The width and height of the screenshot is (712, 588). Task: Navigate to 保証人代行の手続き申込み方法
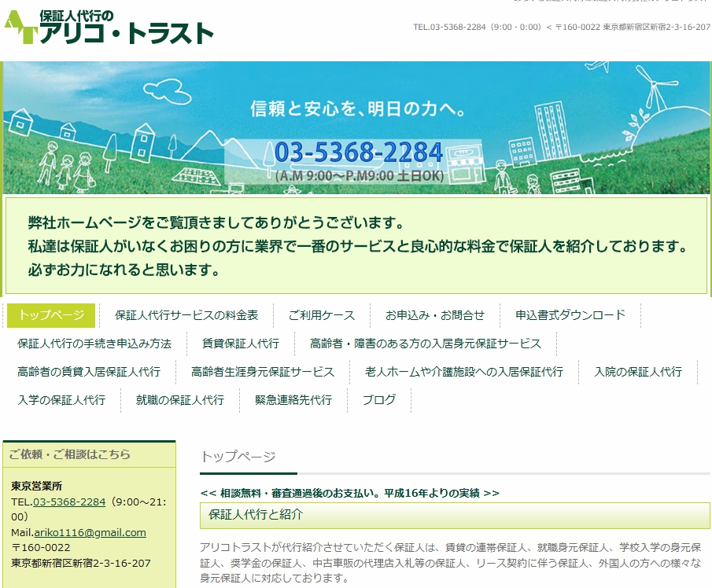94,344
